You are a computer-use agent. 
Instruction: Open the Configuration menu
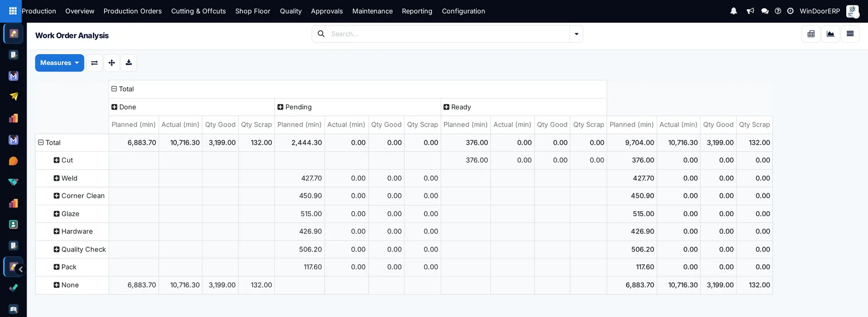coord(463,11)
